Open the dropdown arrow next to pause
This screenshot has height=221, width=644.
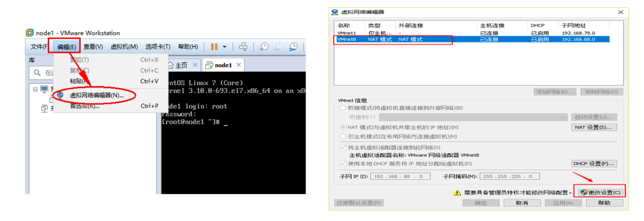coord(224,47)
